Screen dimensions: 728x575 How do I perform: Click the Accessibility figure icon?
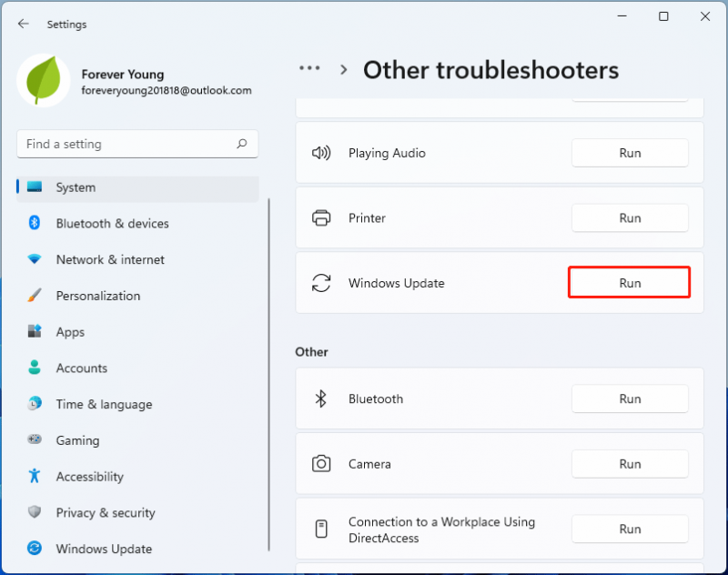[35, 476]
